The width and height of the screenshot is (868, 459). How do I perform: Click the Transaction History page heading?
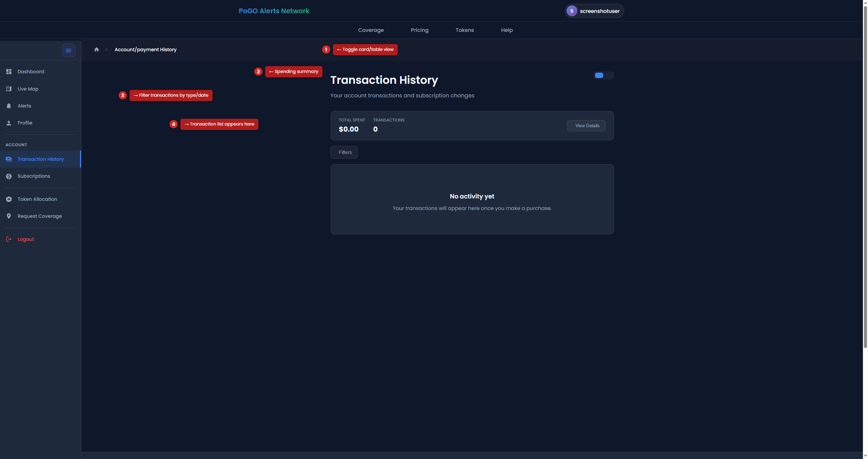(384, 80)
